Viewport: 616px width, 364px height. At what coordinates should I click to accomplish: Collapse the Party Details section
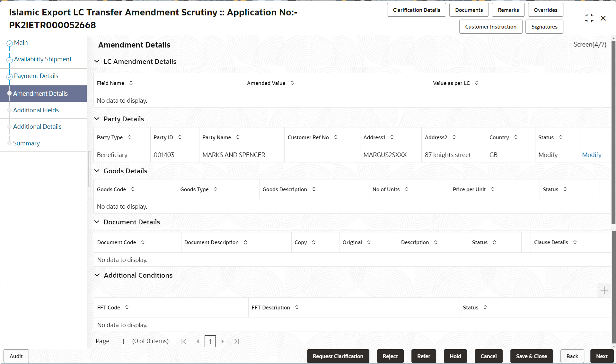tap(97, 119)
